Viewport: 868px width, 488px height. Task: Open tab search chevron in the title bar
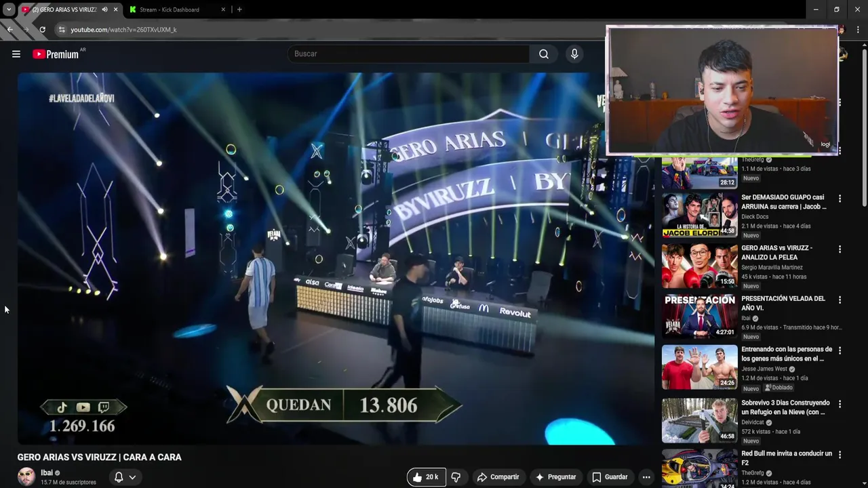(x=9, y=9)
